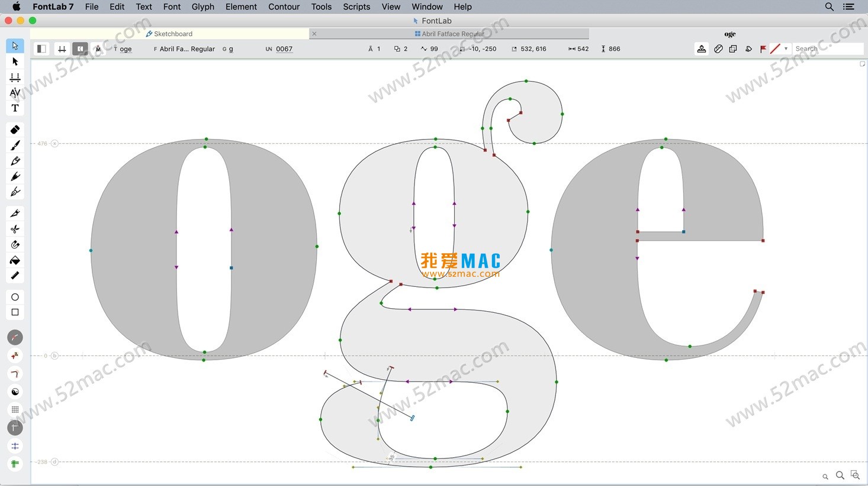Click the zoom-in magnifier icon
The height and width of the screenshot is (488, 868).
pos(840,475)
